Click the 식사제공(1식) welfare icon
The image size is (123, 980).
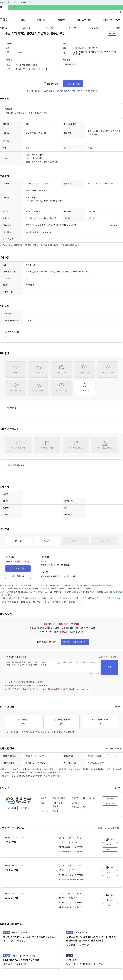(84, 388)
